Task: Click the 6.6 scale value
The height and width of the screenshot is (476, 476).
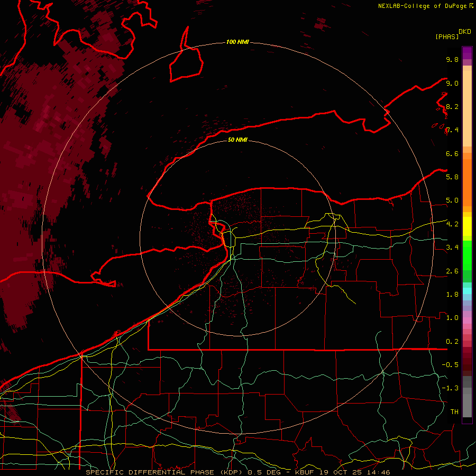Action: (x=452, y=153)
